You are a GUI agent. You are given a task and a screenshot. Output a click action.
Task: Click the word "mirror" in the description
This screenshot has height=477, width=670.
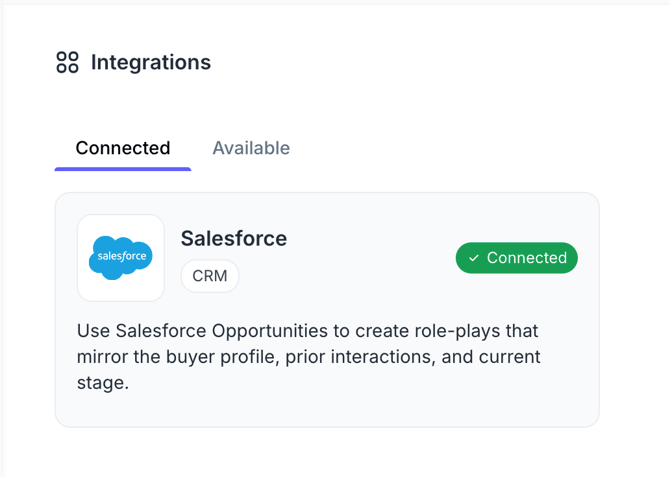point(107,356)
